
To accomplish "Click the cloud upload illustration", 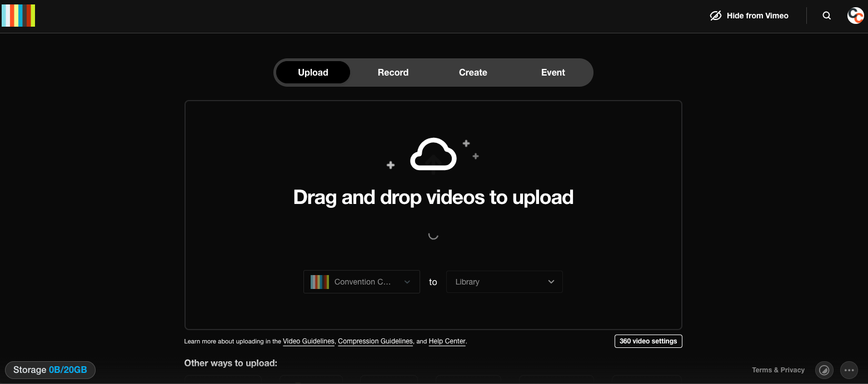I will (x=433, y=154).
